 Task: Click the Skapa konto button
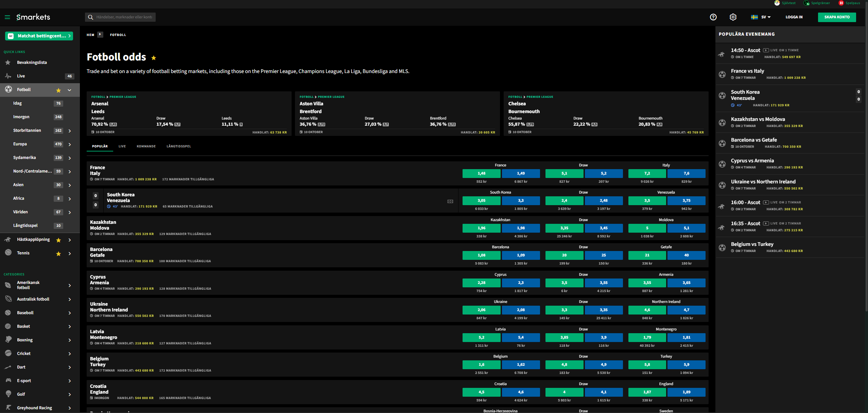click(837, 17)
